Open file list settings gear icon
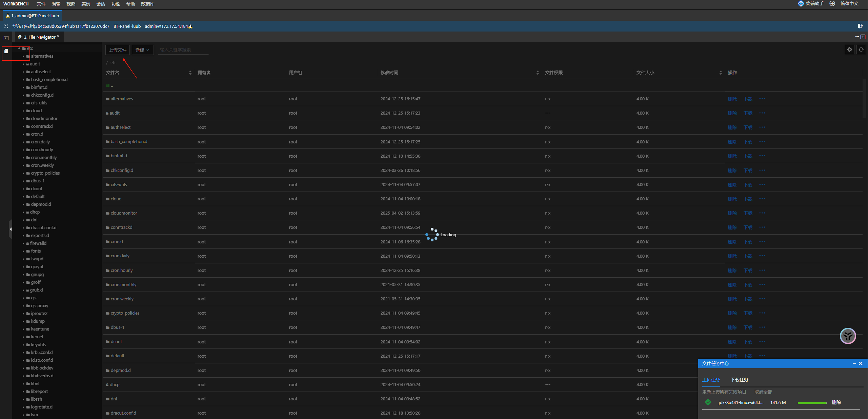The width and height of the screenshot is (868, 419). coord(849,50)
